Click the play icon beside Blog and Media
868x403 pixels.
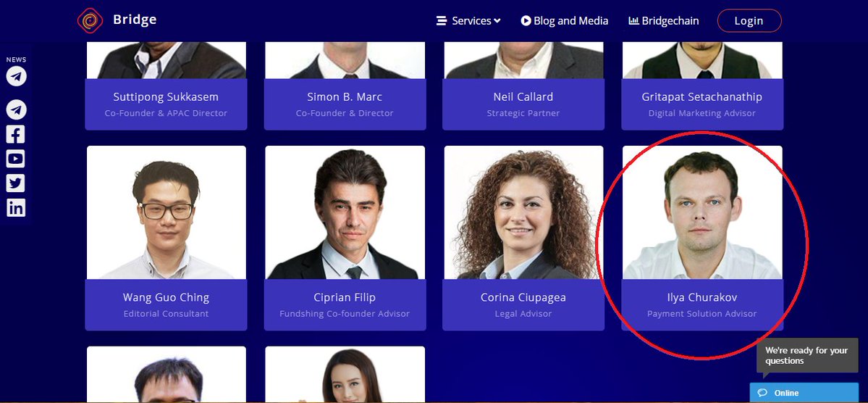tap(526, 20)
